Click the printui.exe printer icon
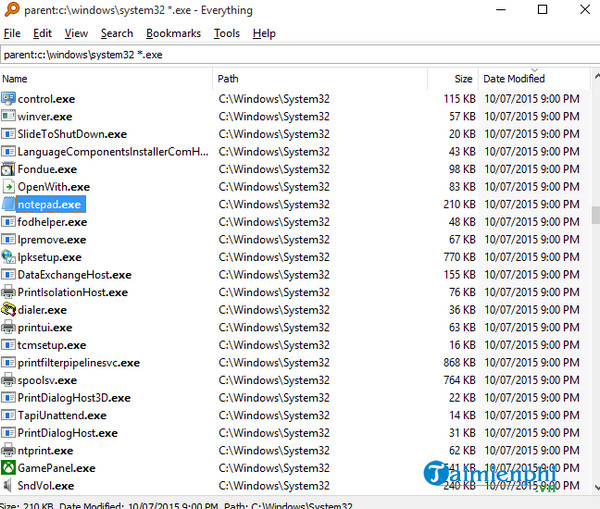 [9, 328]
